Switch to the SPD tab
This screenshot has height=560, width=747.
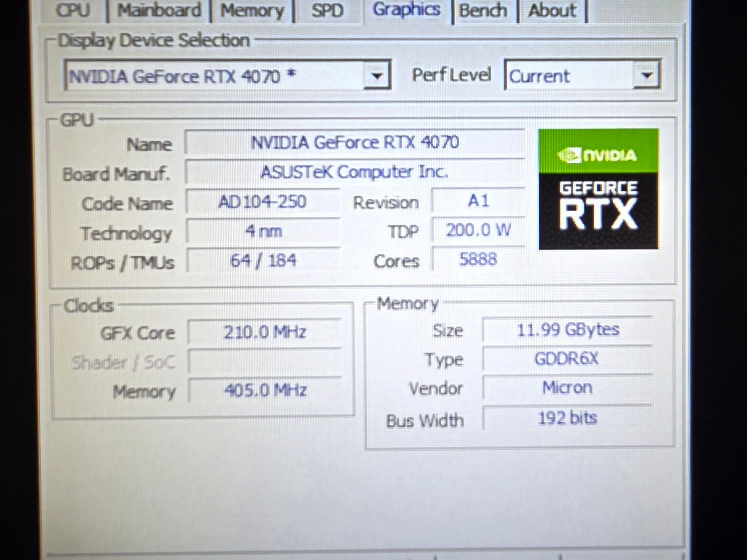click(327, 10)
